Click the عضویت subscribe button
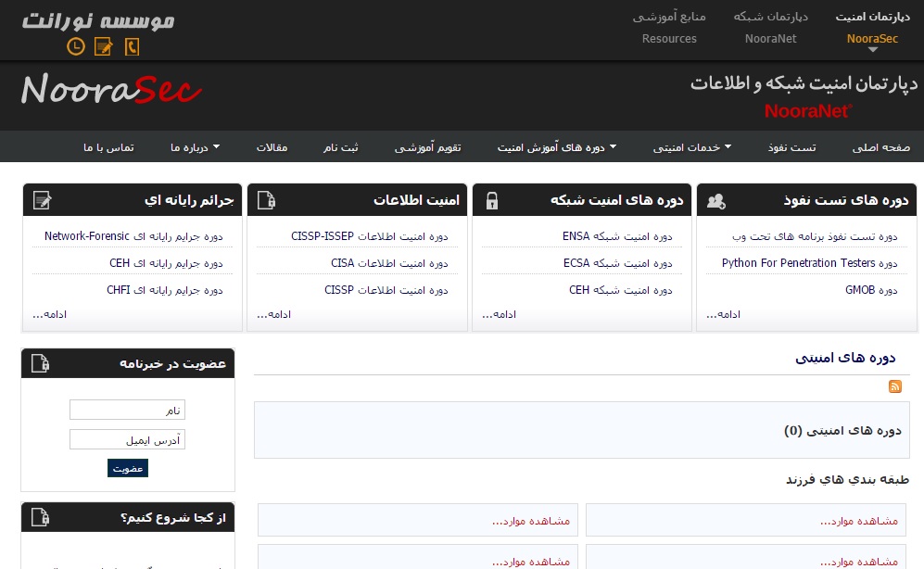Image resolution: width=924 pixels, height=569 pixels. [128, 468]
